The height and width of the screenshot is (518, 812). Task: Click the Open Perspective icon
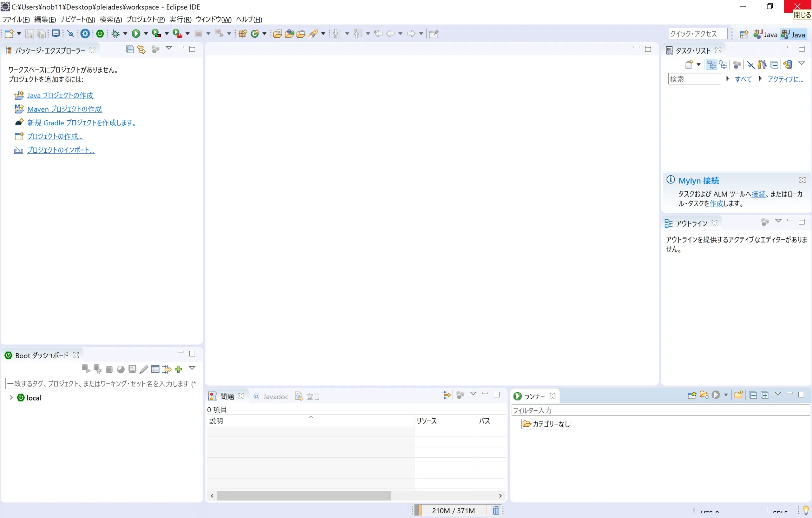tap(744, 34)
